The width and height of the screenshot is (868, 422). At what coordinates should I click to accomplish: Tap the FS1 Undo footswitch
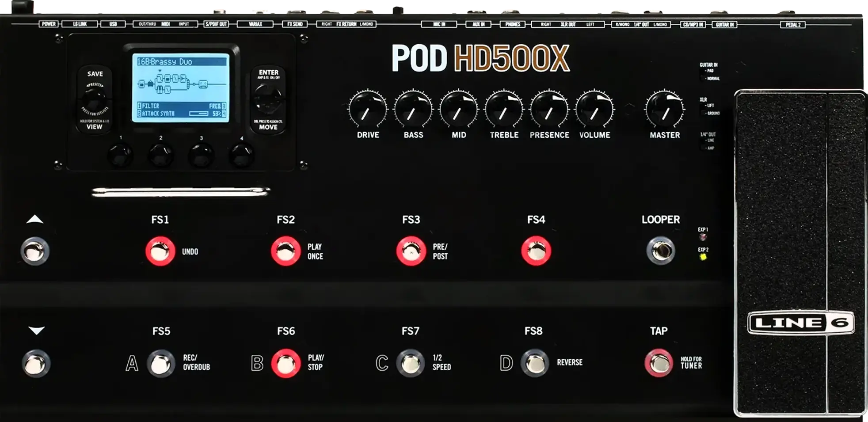pyautogui.click(x=160, y=251)
